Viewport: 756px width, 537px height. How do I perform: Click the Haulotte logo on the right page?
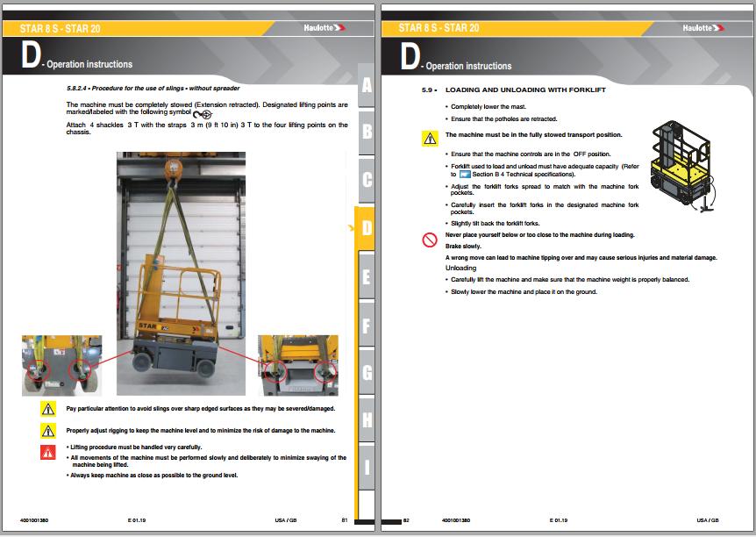pos(702,28)
